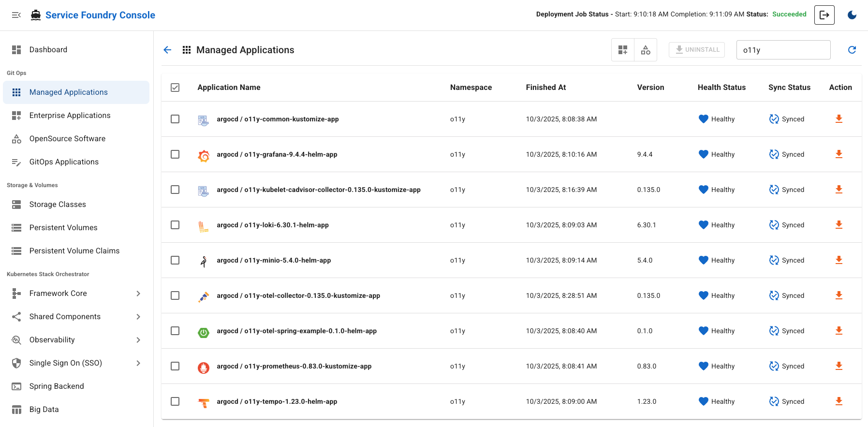Expand Shared Components submenu chevron
This screenshot has width=868, height=427.
138,317
